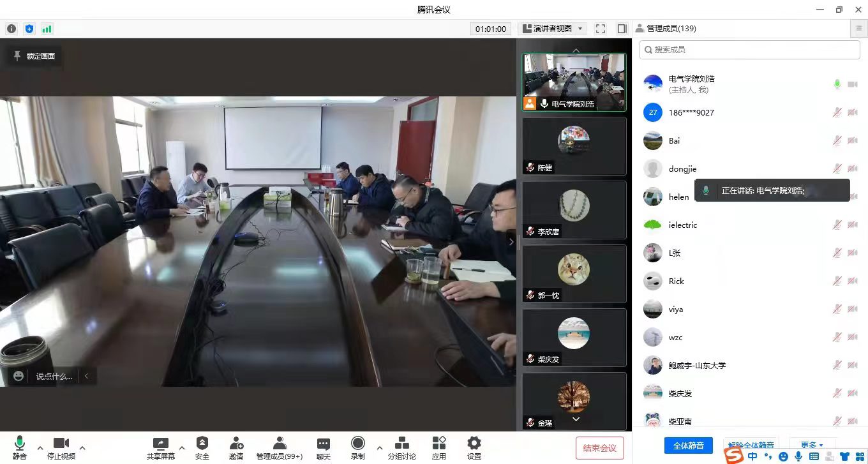Screen dimensions: 868x464
Task: Open the apps (应用) icon
Action: [x=438, y=444]
